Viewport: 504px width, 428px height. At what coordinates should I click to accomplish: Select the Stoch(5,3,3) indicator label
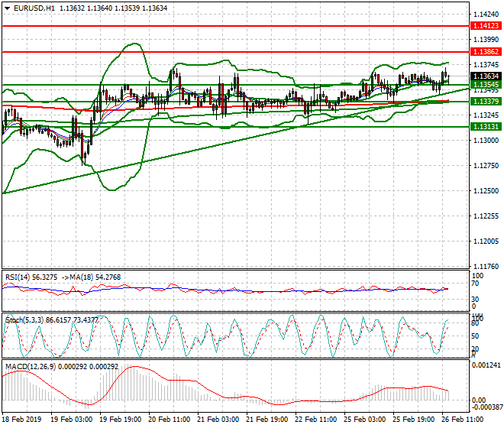[x=52, y=320]
